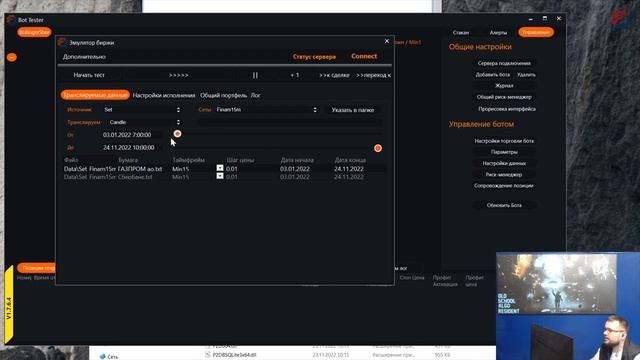Click the pause icon in the test toolbar
The width and height of the screenshot is (640, 360).
tap(255, 75)
